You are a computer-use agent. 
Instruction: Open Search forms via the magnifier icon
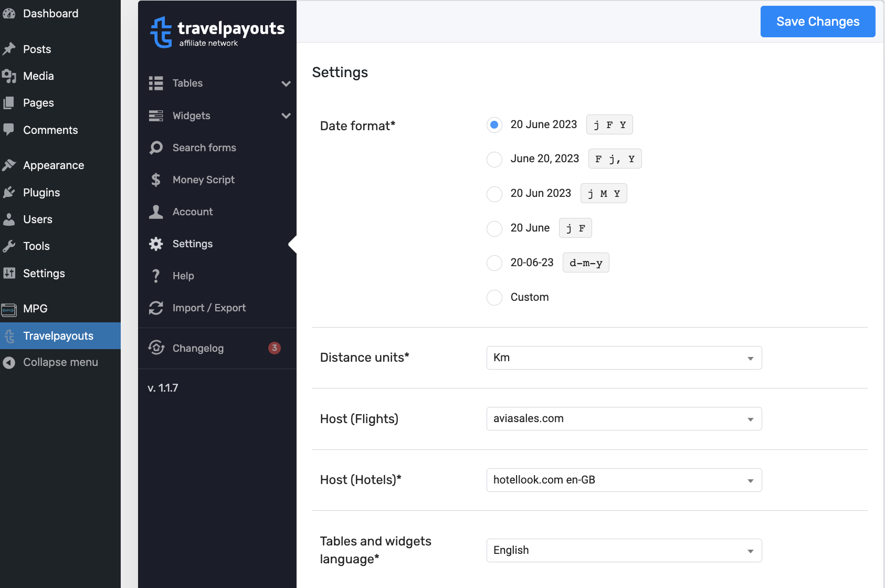[156, 148]
